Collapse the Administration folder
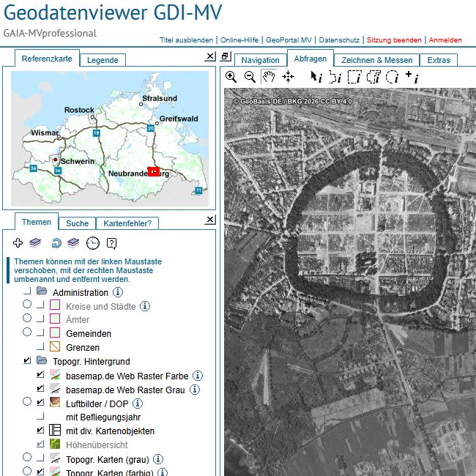The height and width of the screenshot is (476, 476). click(x=42, y=291)
